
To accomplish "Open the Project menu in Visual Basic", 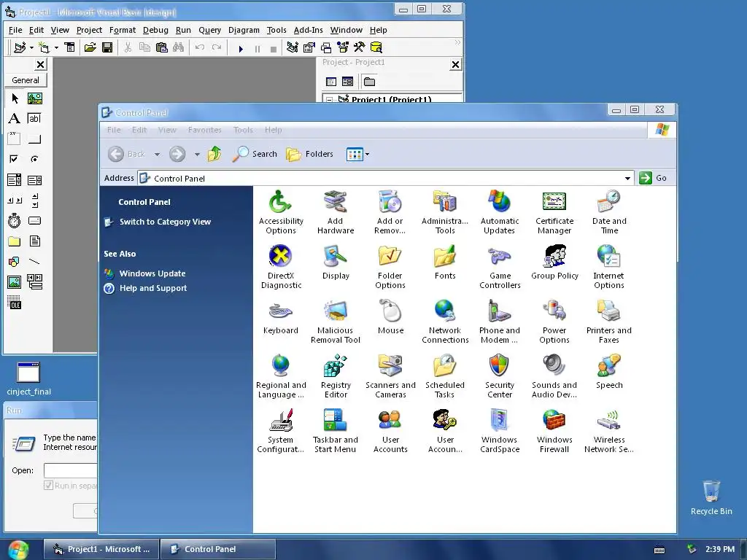I will pyautogui.click(x=89, y=30).
